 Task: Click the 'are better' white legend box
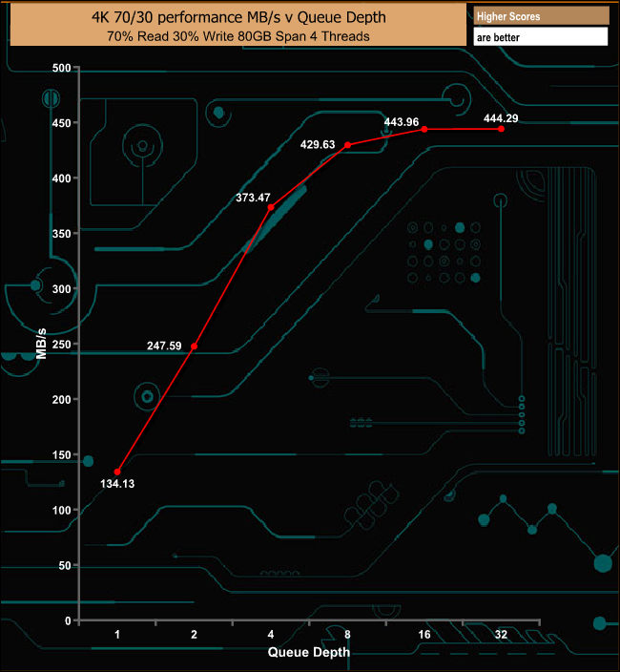(x=540, y=36)
